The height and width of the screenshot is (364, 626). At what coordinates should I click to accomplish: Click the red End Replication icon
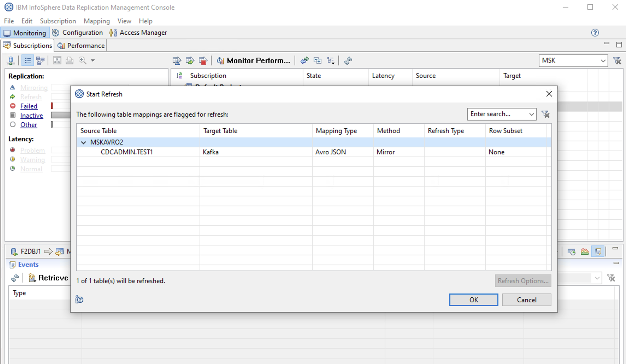tap(203, 61)
